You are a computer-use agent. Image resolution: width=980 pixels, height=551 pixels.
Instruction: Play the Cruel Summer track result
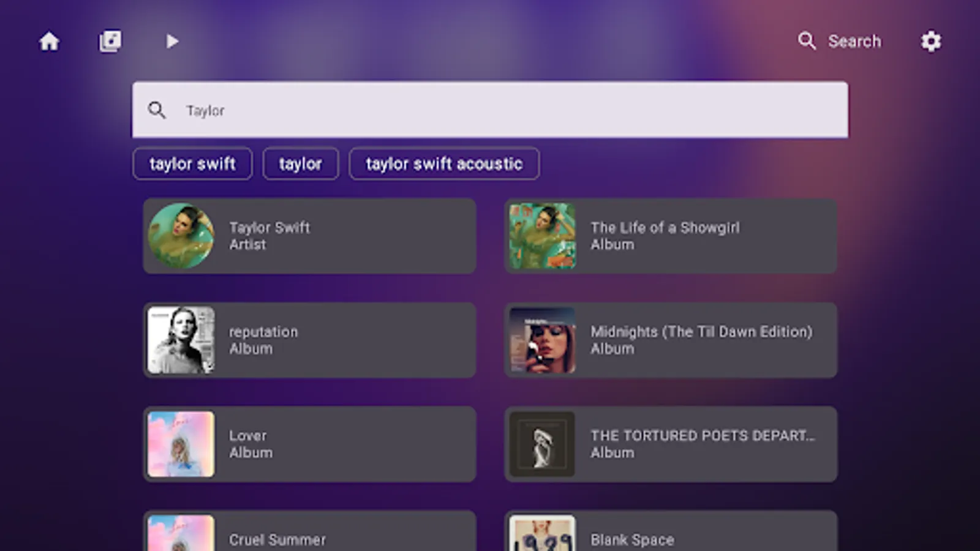(309, 536)
